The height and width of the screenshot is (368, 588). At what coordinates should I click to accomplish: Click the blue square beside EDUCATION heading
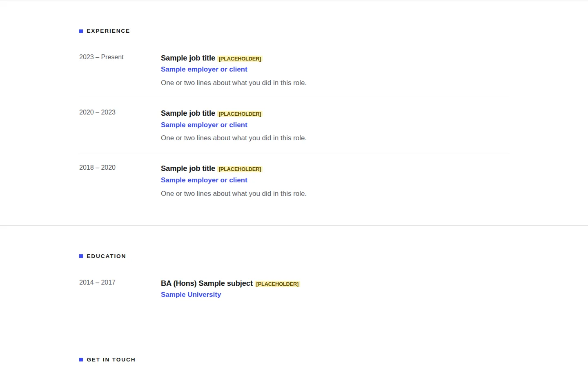(x=81, y=256)
